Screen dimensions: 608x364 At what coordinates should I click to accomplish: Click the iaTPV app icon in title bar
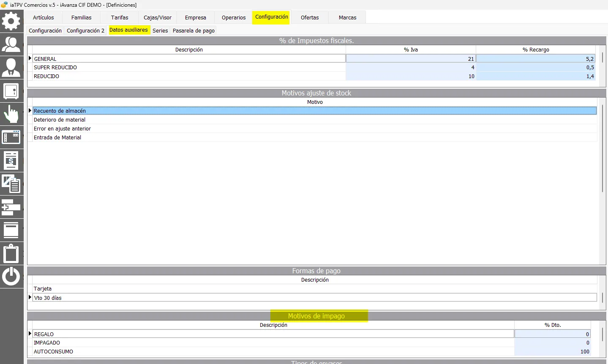point(4,5)
